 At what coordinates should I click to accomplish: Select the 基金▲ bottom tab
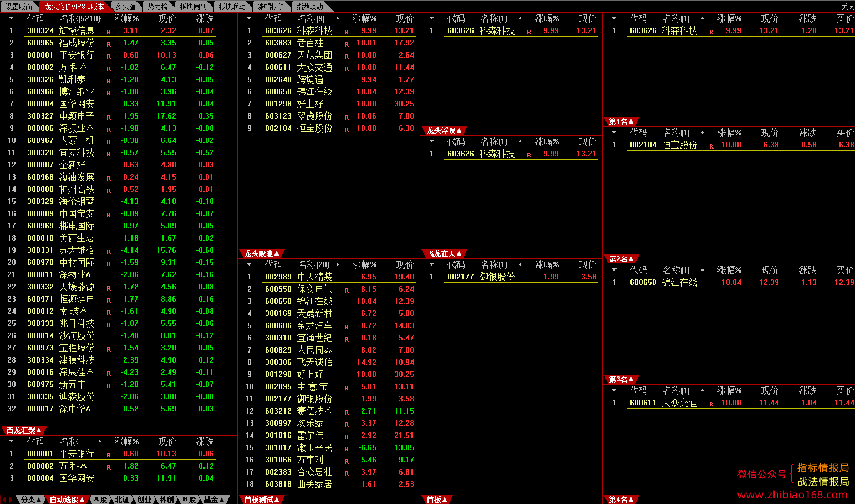[213, 500]
